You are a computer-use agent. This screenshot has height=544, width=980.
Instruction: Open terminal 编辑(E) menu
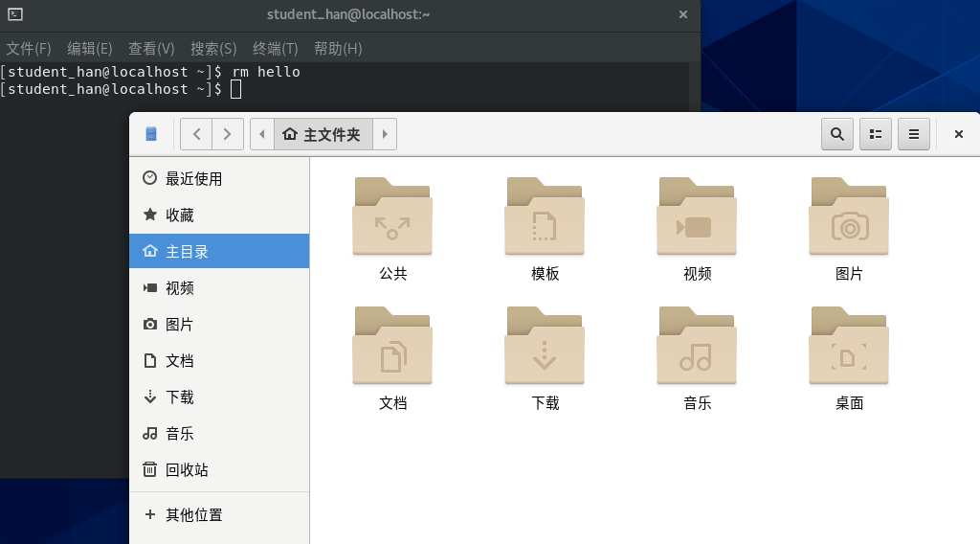(x=90, y=48)
